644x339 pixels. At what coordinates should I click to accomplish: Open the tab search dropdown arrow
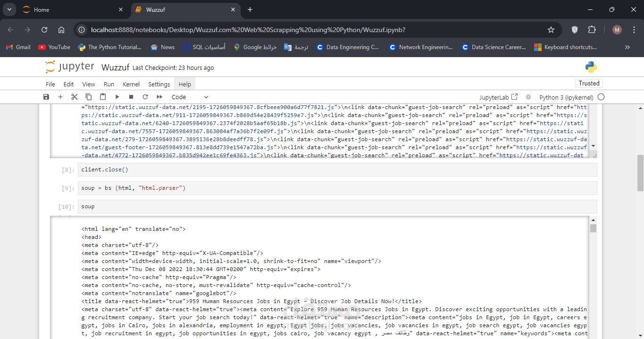coord(9,9)
